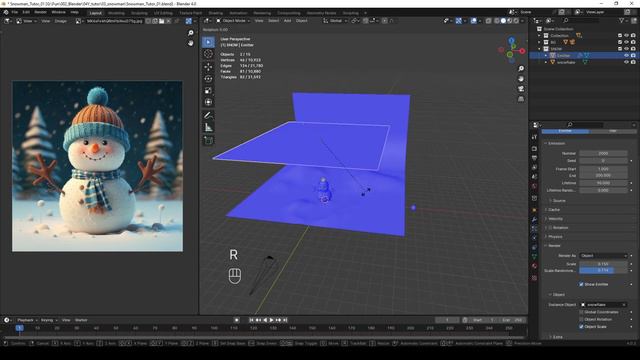Screen dimensions: 640x360
Task: Switch to the Modeling workspace tab
Action: tap(116, 13)
